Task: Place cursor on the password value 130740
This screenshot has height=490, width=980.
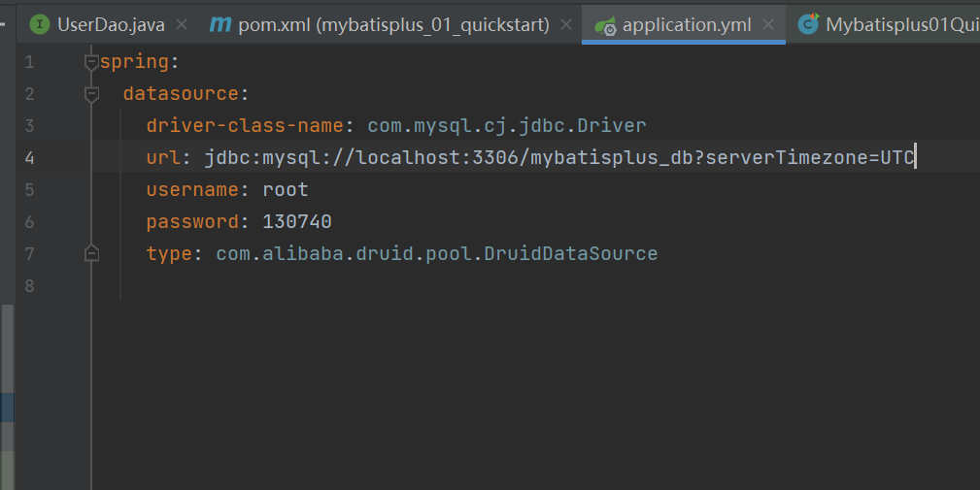Action: coord(296,221)
